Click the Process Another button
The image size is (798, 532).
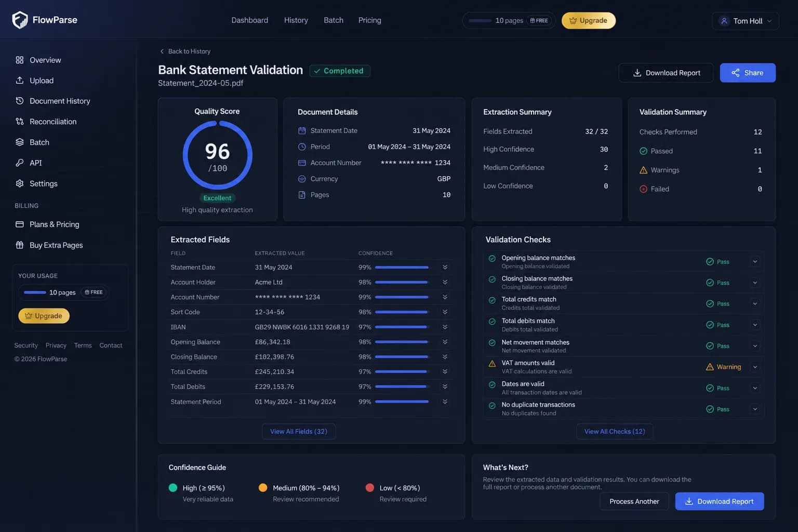(x=634, y=501)
